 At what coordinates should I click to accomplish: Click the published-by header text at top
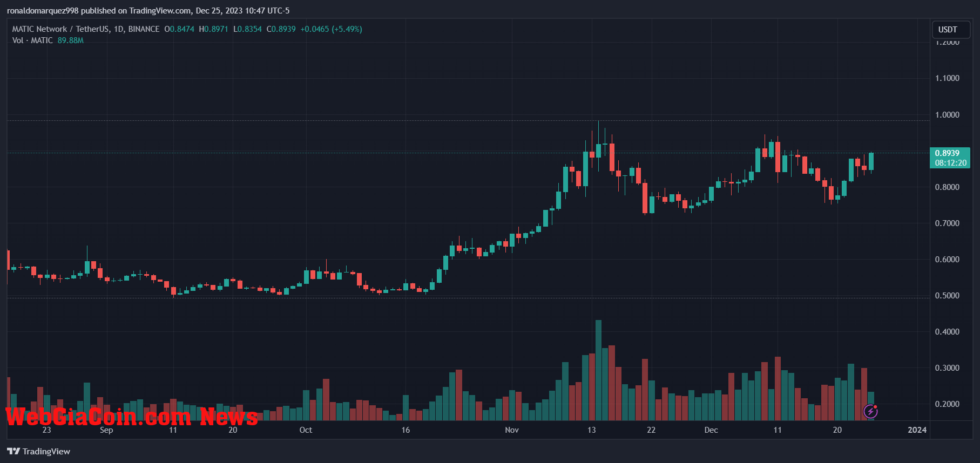pyautogui.click(x=148, y=11)
